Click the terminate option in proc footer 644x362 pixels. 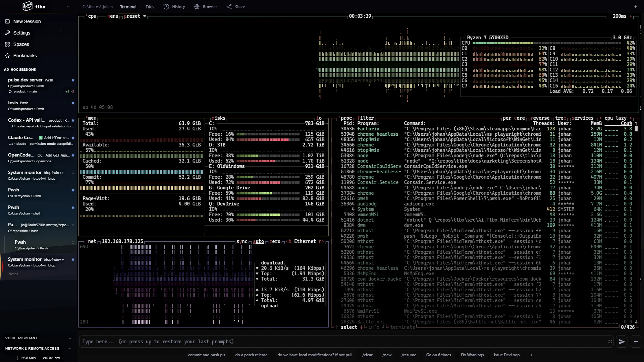[402, 327]
